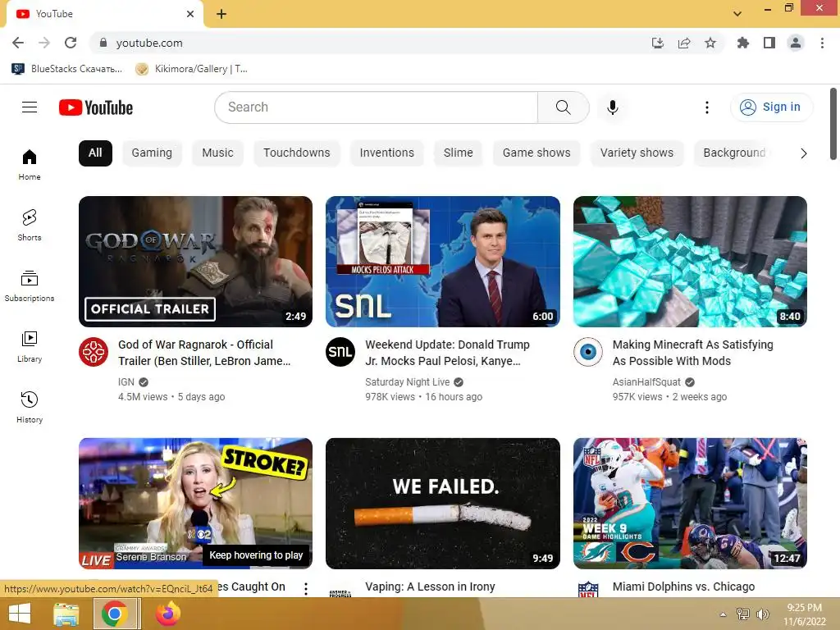The image size is (840, 630).
Task: Select the Game shows filter chip
Action: [536, 153]
